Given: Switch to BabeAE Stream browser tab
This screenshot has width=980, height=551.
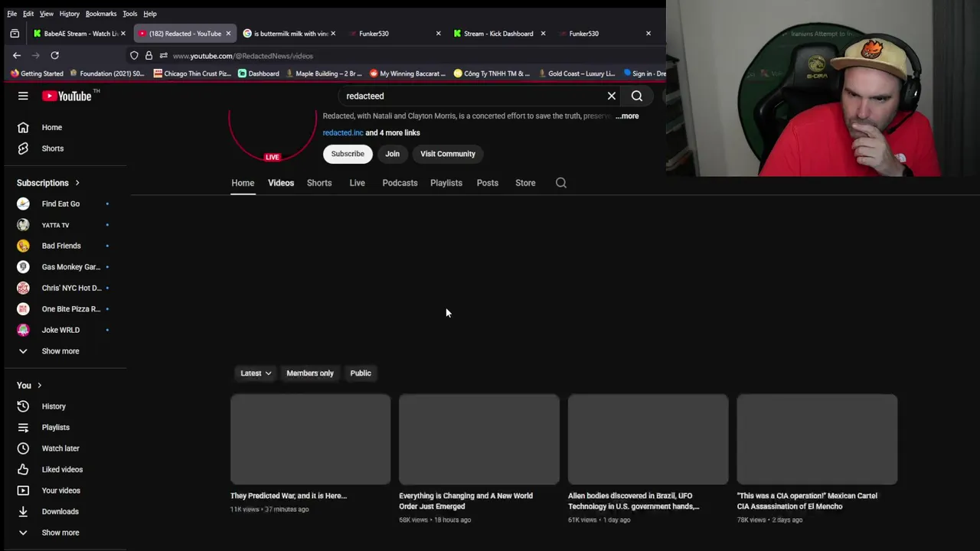Looking at the screenshot, I should click(x=80, y=34).
